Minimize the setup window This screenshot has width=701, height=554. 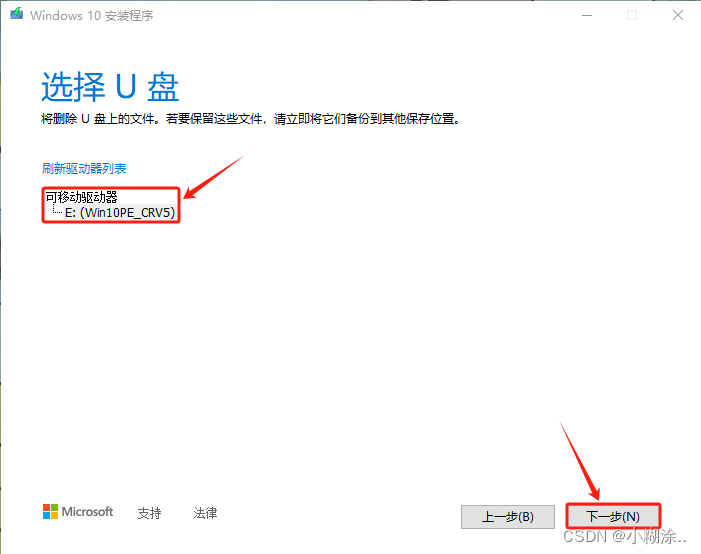tap(587, 15)
